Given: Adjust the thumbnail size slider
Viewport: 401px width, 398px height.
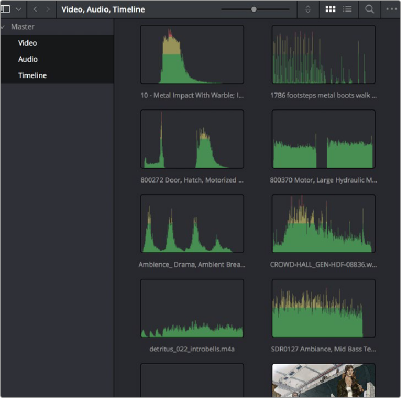Looking at the screenshot, I should tap(254, 9).
